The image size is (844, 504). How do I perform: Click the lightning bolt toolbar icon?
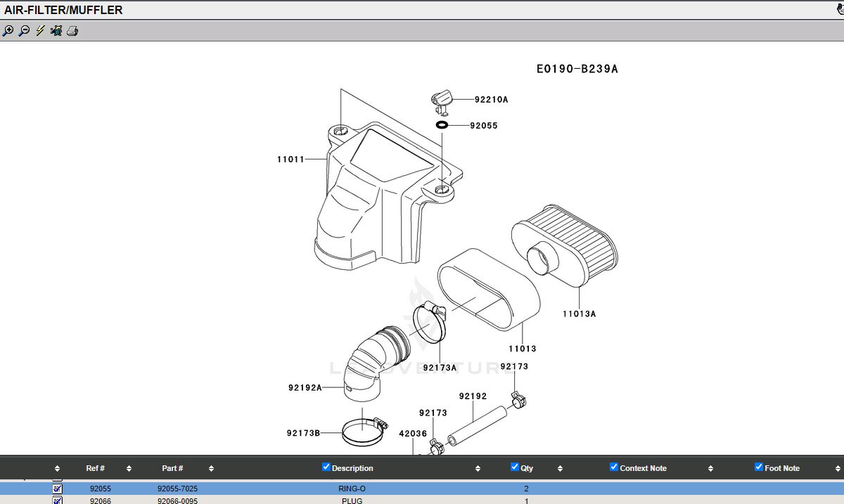tap(40, 31)
